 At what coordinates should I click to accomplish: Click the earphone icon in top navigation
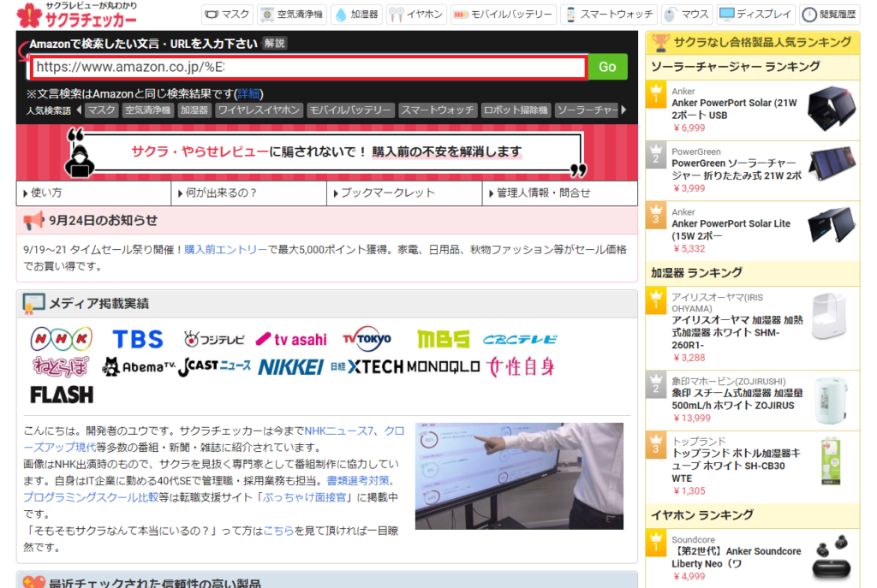(x=396, y=15)
